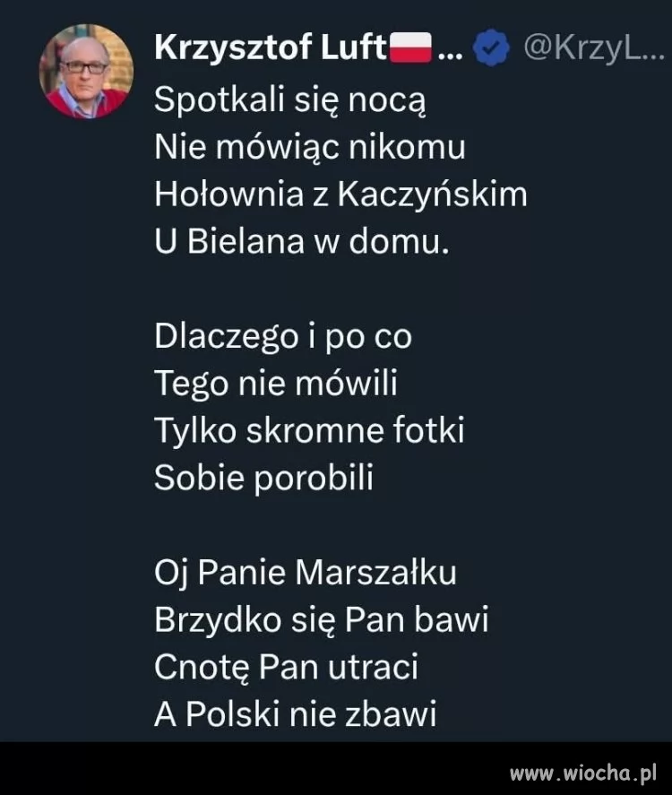Click the line 'Nie mówiąc nikomu'

pos(310,146)
